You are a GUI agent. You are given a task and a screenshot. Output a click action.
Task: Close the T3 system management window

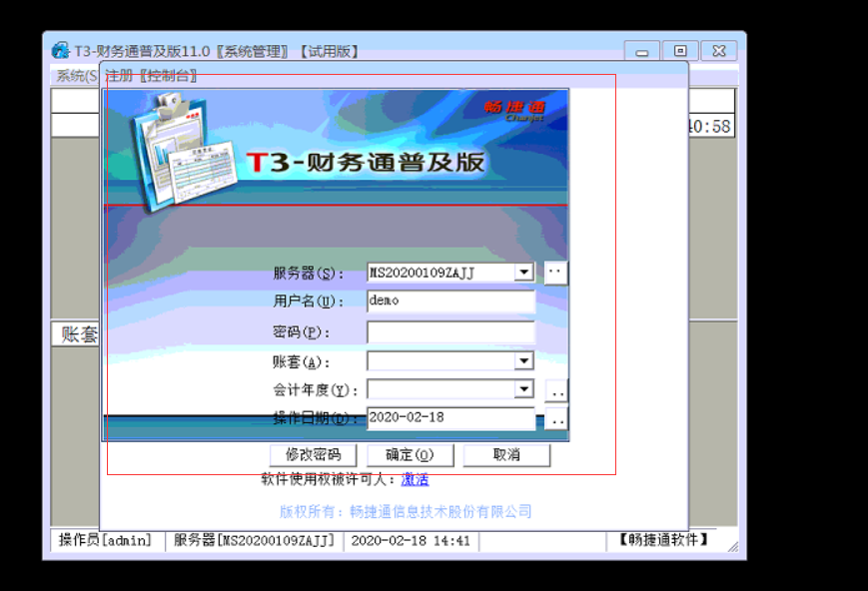[x=719, y=51]
